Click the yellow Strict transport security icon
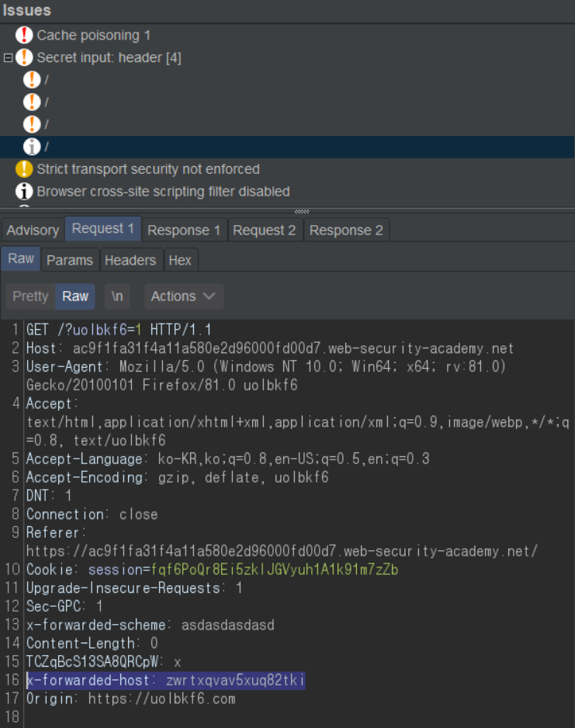 (25, 169)
